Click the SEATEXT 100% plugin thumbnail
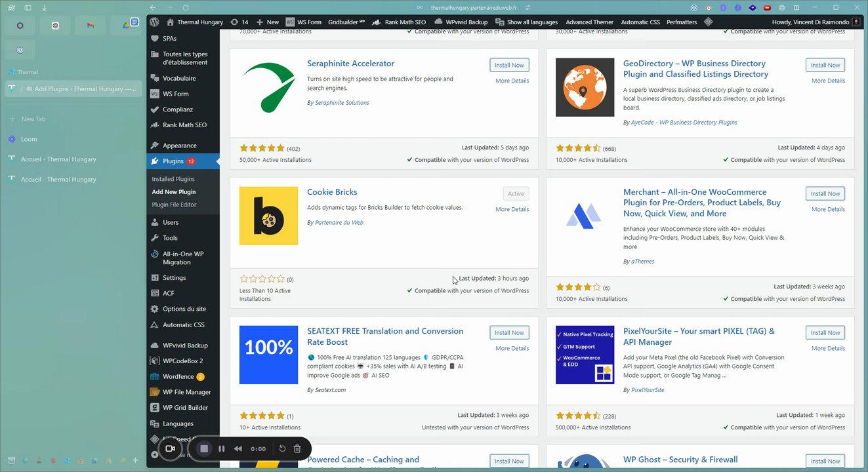The height and width of the screenshot is (472, 868). 268,355
